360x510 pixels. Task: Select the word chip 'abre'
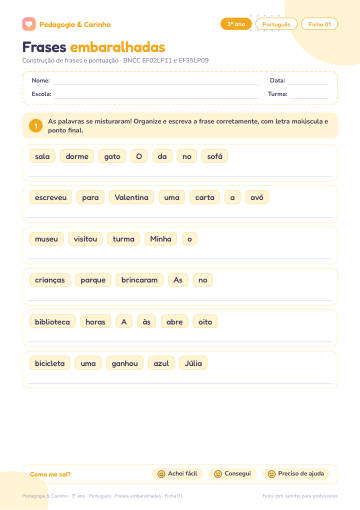(x=174, y=322)
